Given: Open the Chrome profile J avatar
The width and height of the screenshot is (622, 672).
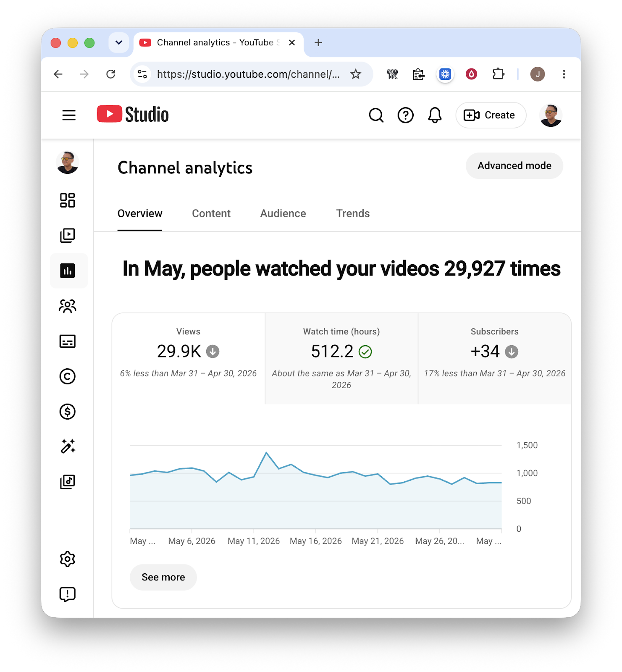Looking at the screenshot, I should coord(538,74).
